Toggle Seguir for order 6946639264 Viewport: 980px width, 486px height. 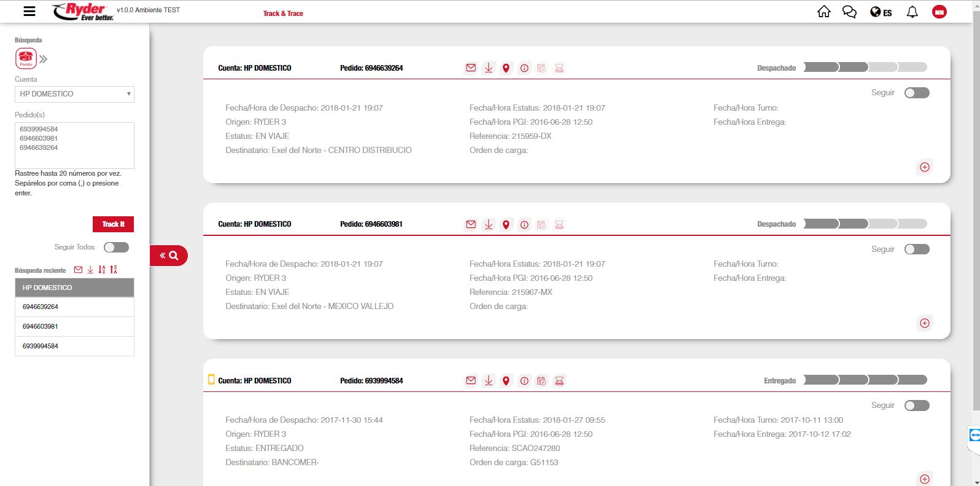pyautogui.click(x=917, y=93)
